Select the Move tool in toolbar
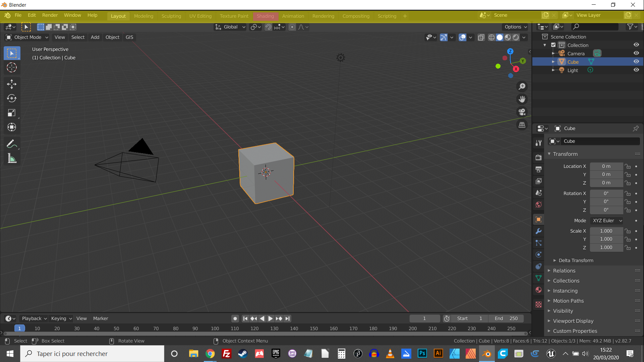 click(x=12, y=84)
